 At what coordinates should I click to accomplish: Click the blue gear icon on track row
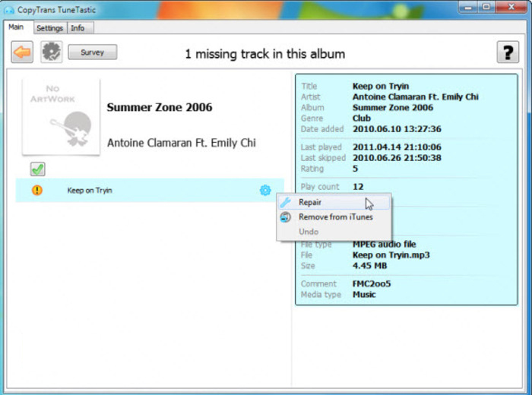point(265,190)
